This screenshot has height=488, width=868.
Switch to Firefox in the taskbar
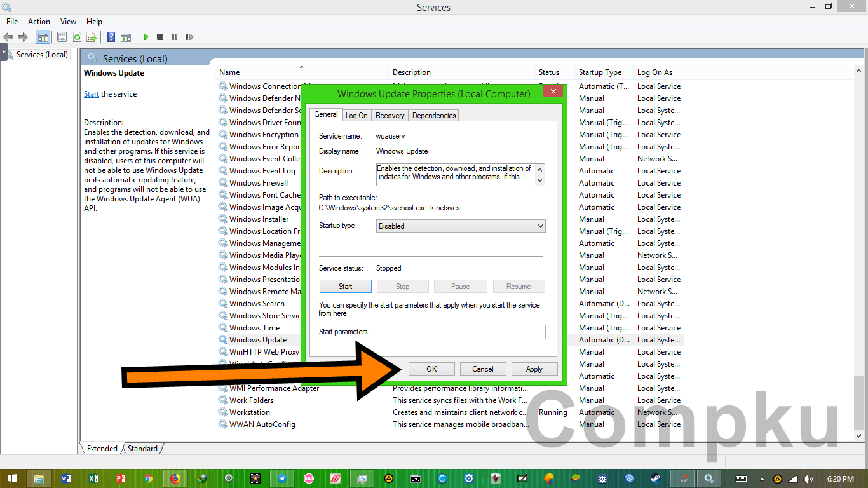tap(175, 478)
